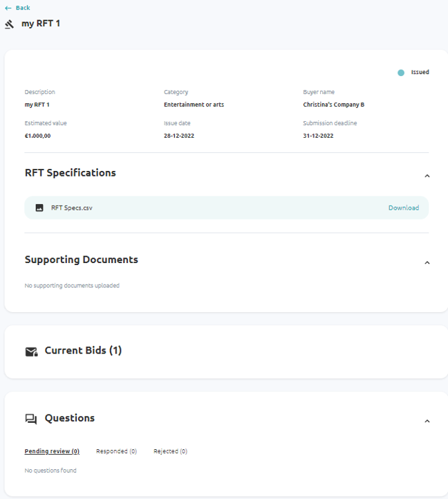Click the file icon for RFT Specs.csv
The width and height of the screenshot is (448, 499).
tap(39, 208)
